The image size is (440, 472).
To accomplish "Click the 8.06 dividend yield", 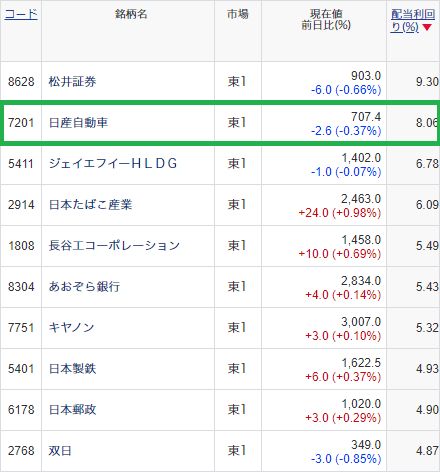I will pyautogui.click(x=427, y=123).
